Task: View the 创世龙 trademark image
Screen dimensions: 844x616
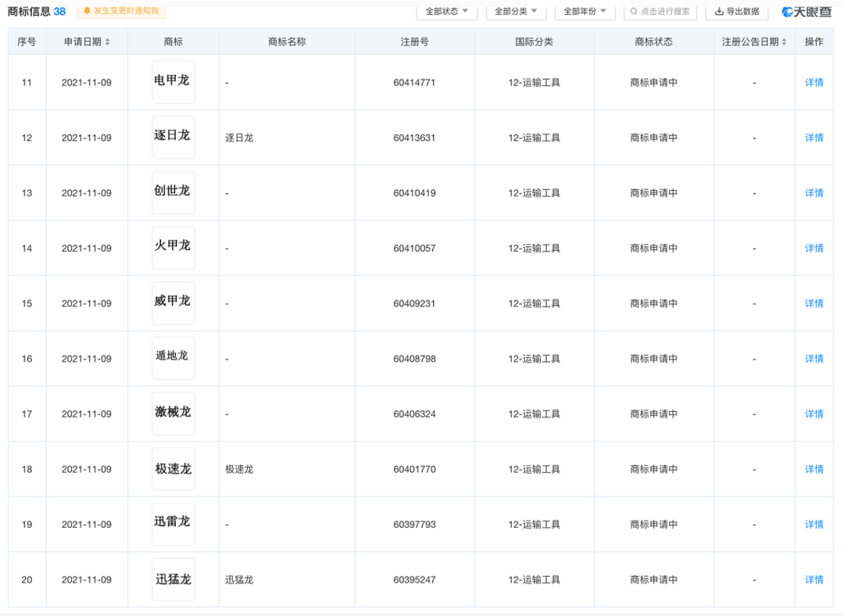Action: (x=173, y=193)
